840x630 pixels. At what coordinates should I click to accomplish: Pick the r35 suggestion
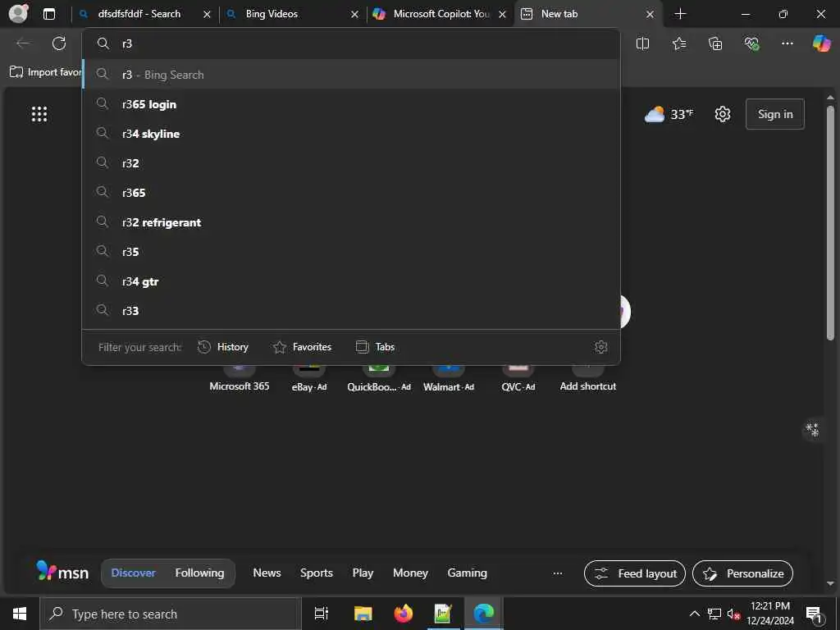click(x=351, y=252)
